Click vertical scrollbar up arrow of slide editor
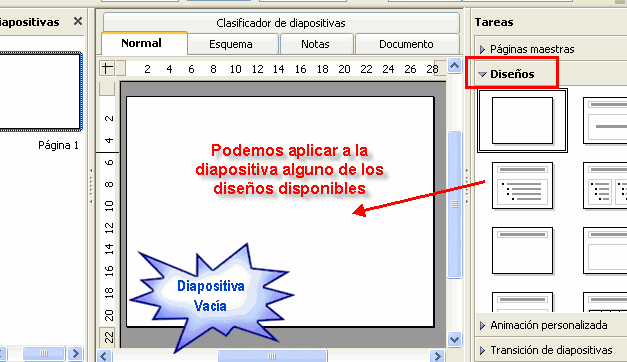 [x=454, y=65]
